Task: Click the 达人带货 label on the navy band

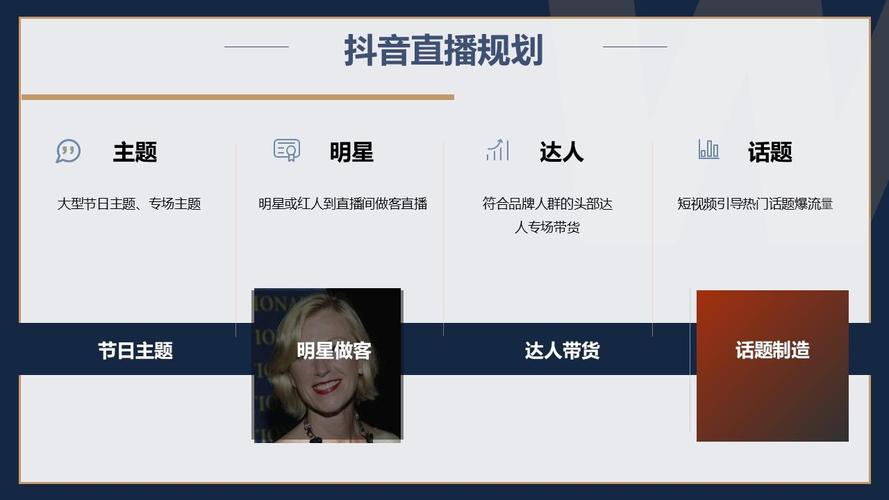Action: click(x=562, y=350)
